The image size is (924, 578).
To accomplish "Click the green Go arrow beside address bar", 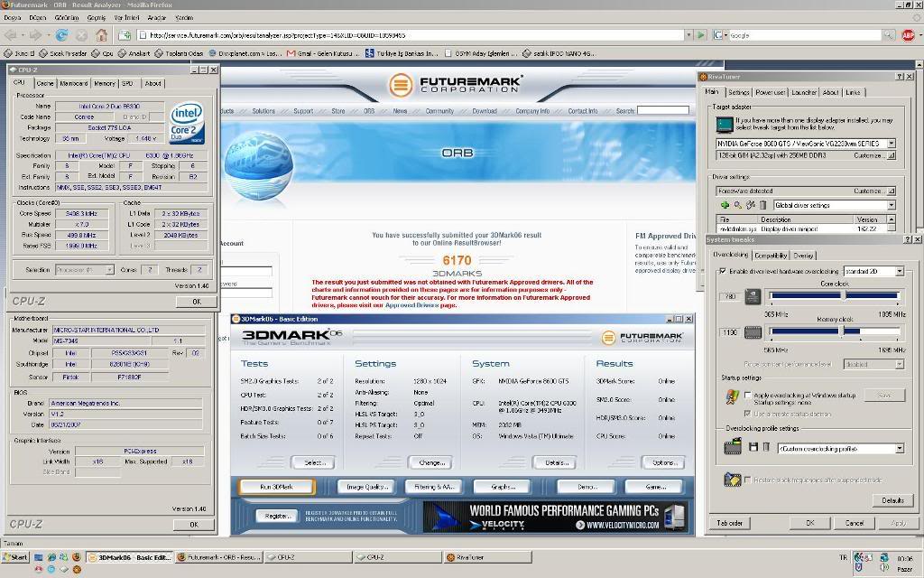I will (x=700, y=35).
